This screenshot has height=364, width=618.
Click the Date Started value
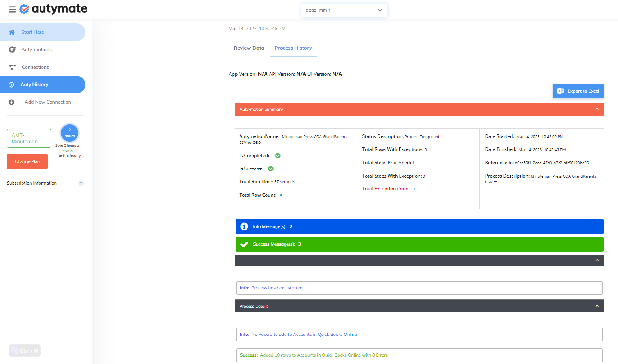point(540,137)
